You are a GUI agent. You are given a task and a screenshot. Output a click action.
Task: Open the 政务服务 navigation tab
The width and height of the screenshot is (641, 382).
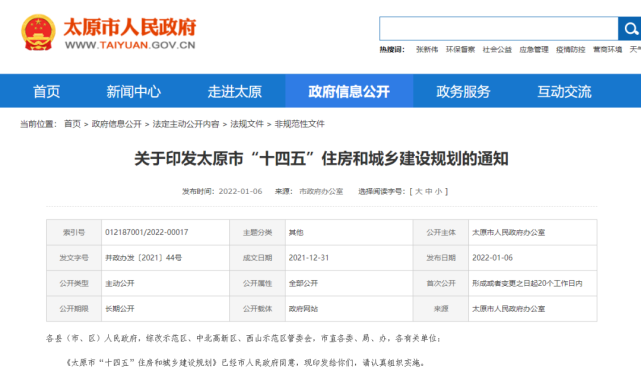coord(463,91)
